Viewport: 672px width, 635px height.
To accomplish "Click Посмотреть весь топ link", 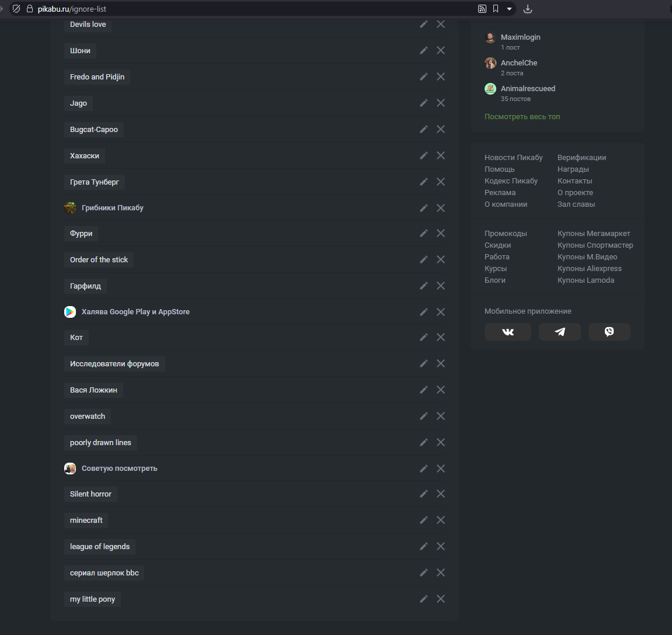I will [522, 117].
